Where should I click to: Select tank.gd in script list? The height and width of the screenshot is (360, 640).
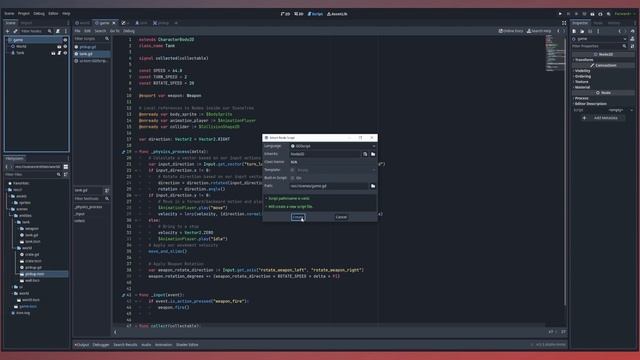tap(91, 54)
